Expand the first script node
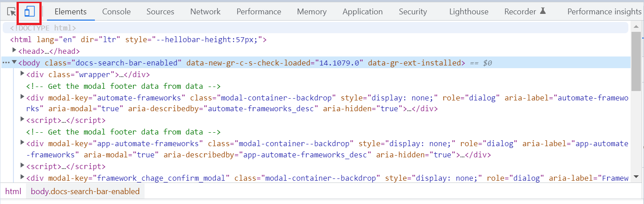Viewport: 644px width, 204px height. point(23,120)
